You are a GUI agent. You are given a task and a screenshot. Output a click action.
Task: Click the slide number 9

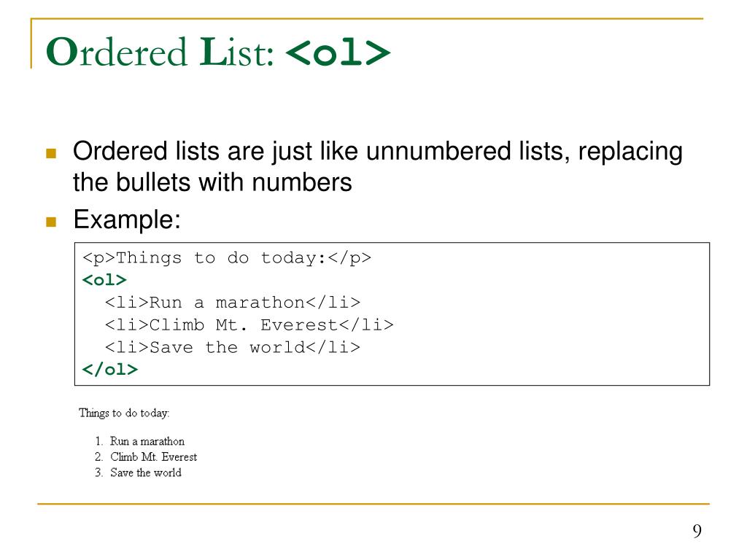[x=697, y=531]
